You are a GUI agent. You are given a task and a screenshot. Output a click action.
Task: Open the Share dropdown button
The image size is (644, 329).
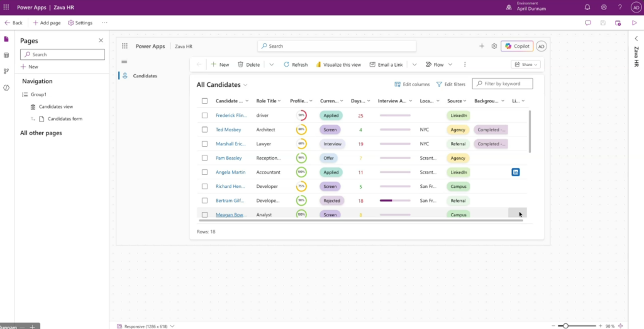click(526, 64)
